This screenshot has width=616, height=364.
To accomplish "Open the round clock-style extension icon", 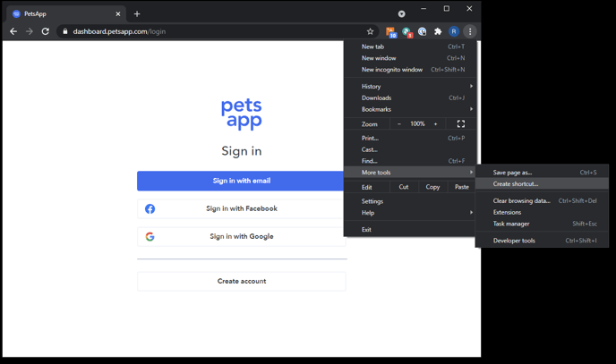I will pyautogui.click(x=423, y=31).
